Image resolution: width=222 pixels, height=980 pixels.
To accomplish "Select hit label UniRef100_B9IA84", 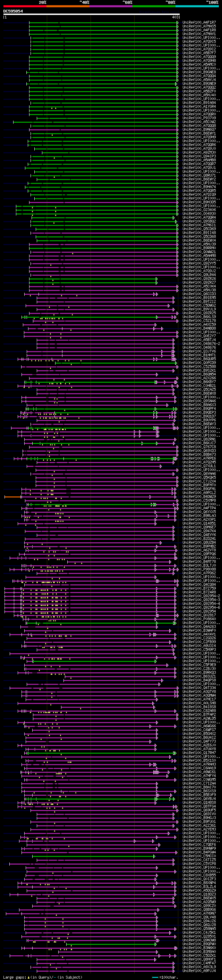I will 199,103.
